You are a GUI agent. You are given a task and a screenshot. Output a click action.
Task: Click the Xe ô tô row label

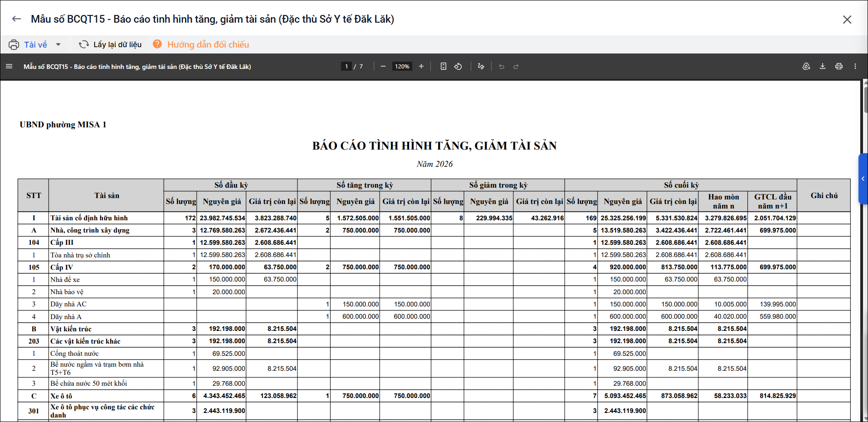pyautogui.click(x=61, y=396)
